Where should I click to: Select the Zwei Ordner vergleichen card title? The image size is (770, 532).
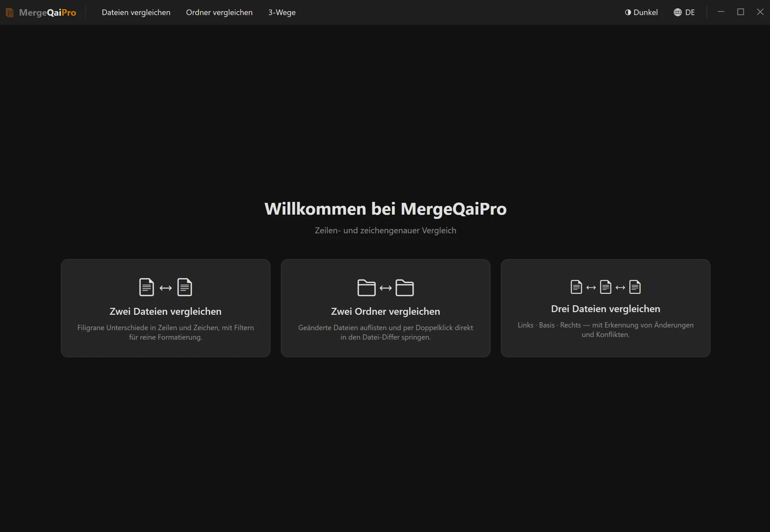[x=385, y=311]
